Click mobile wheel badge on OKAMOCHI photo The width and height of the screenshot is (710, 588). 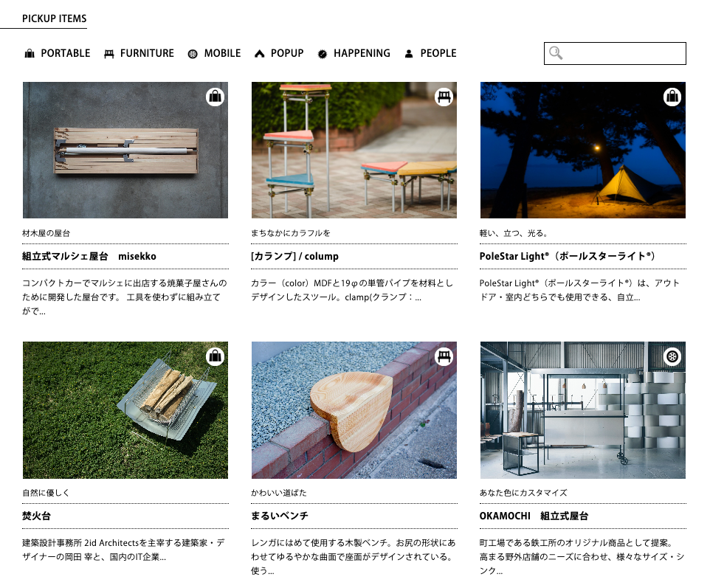672,356
